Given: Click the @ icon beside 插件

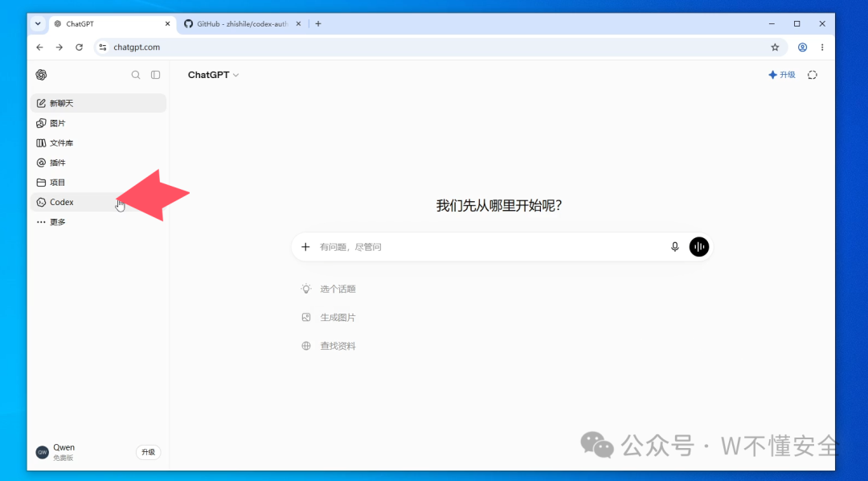Looking at the screenshot, I should pyautogui.click(x=41, y=162).
